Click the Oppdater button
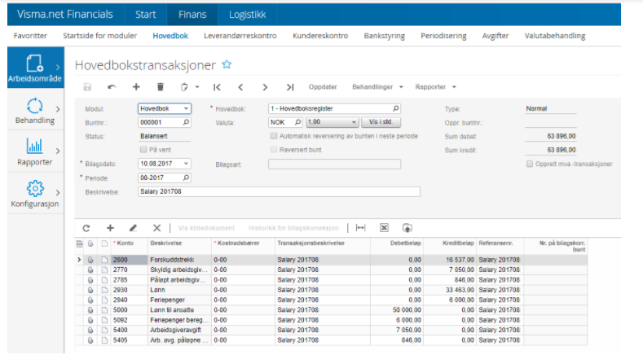643x364 pixels. point(323,87)
